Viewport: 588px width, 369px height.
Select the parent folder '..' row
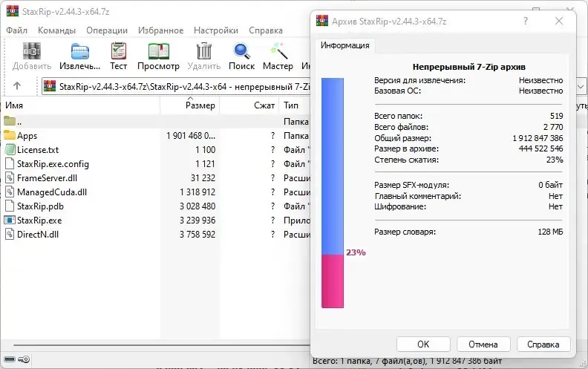pos(155,122)
